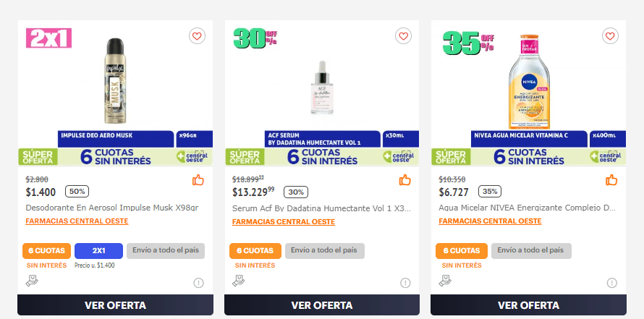The height and width of the screenshot is (319, 644).
Task: Open info icon on Serum Acf card
Action: click(405, 283)
